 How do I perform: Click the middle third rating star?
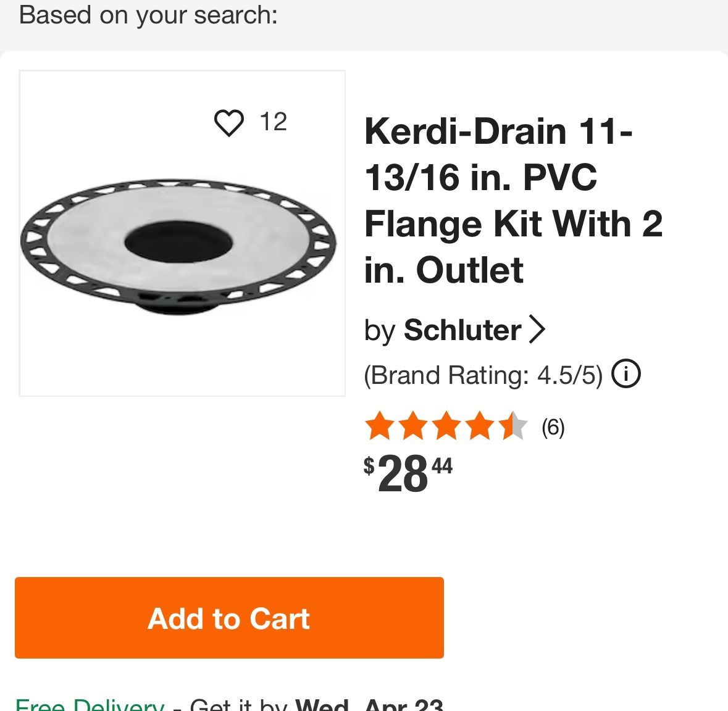(446, 426)
